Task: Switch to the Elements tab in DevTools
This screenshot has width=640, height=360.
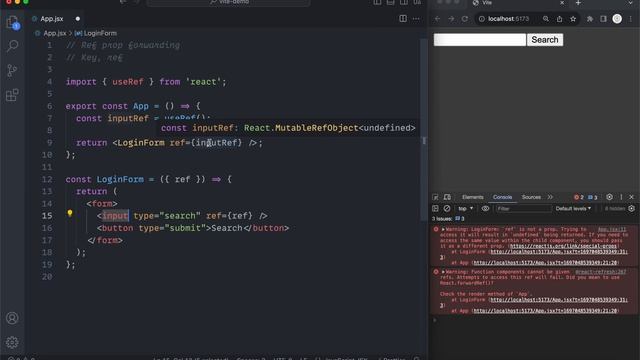Action: tap(473, 197)
